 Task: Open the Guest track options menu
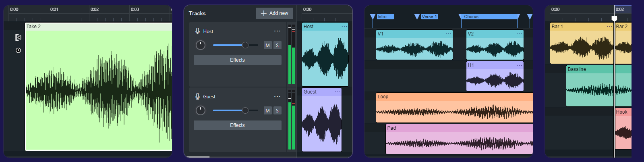tap(277, 96)
